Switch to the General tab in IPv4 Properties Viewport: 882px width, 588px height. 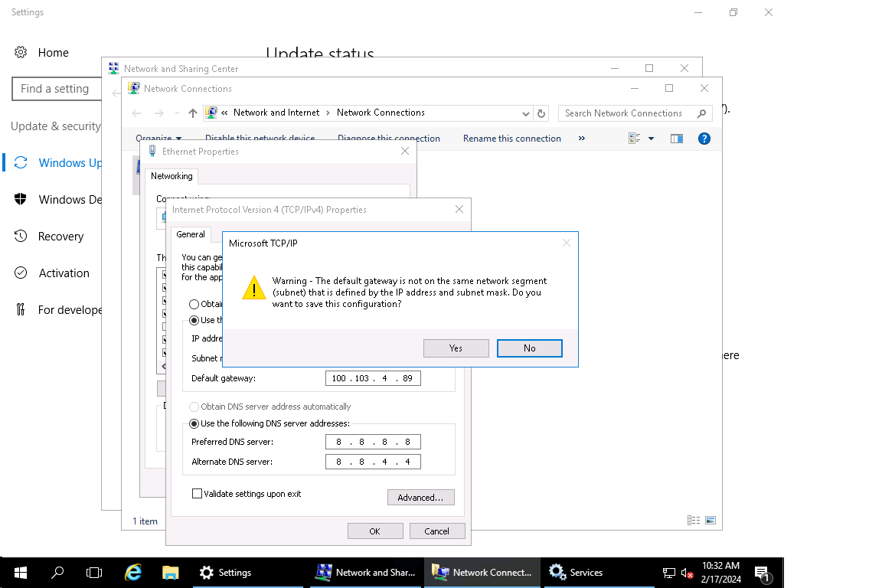click(191, 234)
